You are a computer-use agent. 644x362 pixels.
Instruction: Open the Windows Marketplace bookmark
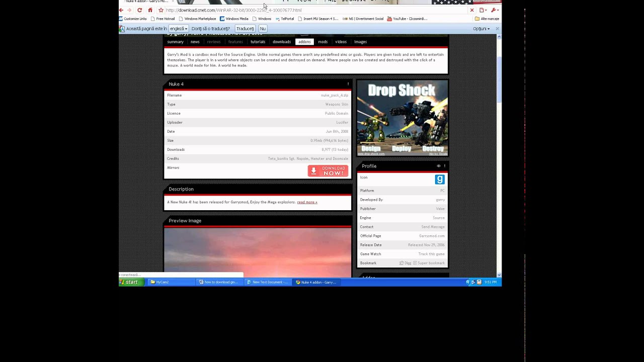[x=197, y=19]
